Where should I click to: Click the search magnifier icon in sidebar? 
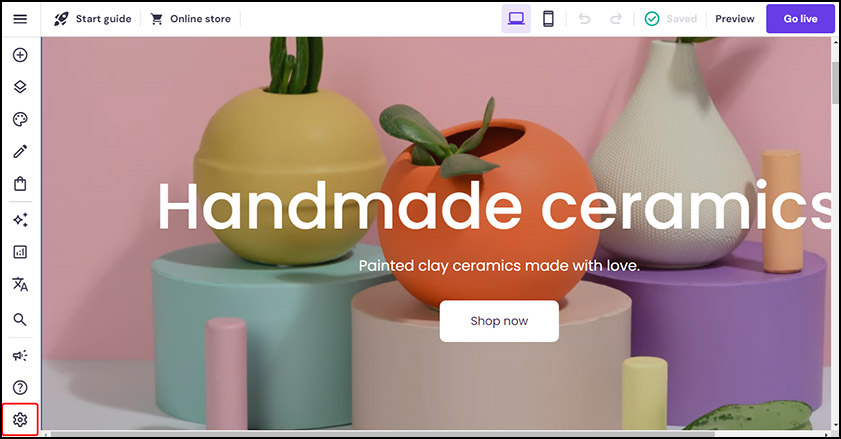pyautogui.click(x=20, y=319)
